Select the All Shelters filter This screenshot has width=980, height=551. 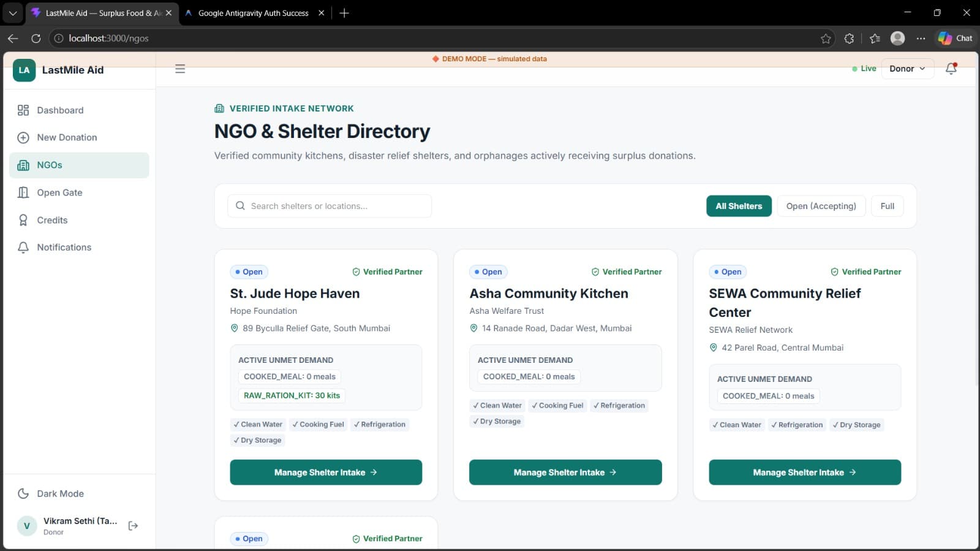click(739, 206)
